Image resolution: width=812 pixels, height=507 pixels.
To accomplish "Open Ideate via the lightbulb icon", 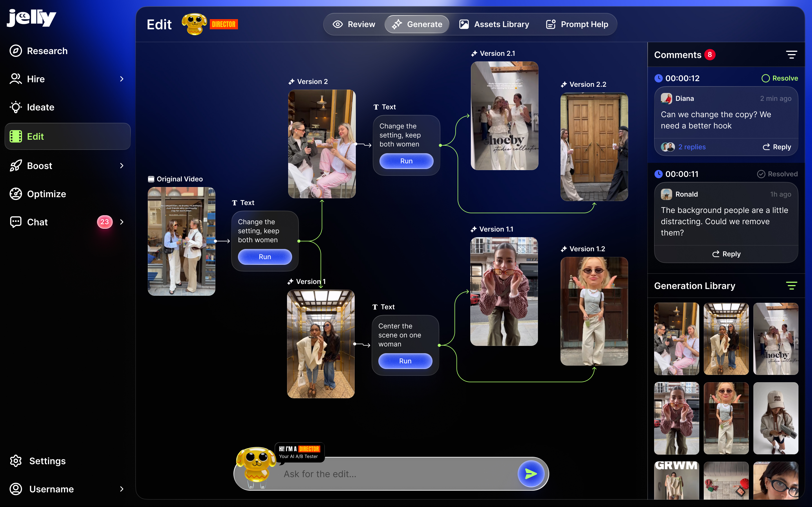I will point(16,107).
